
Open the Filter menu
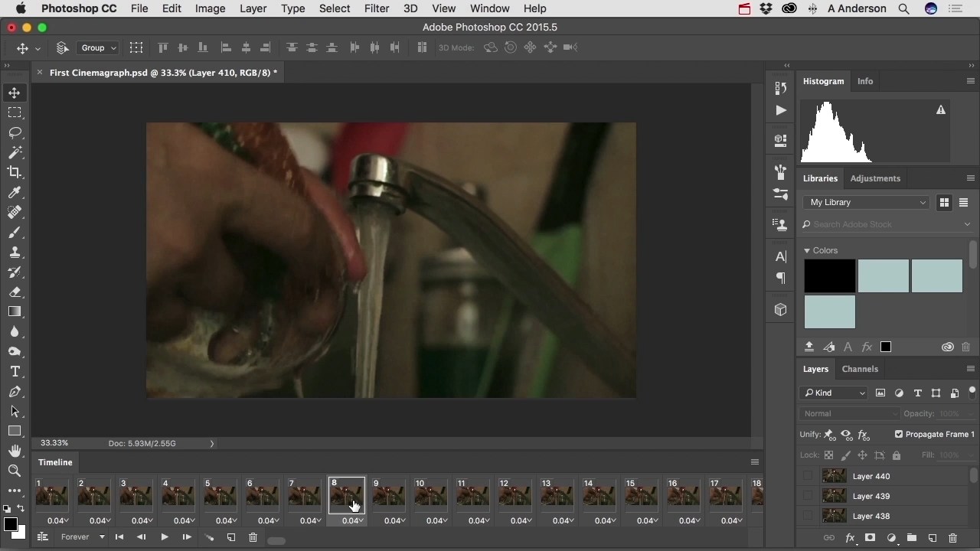(x=376, y=8)
